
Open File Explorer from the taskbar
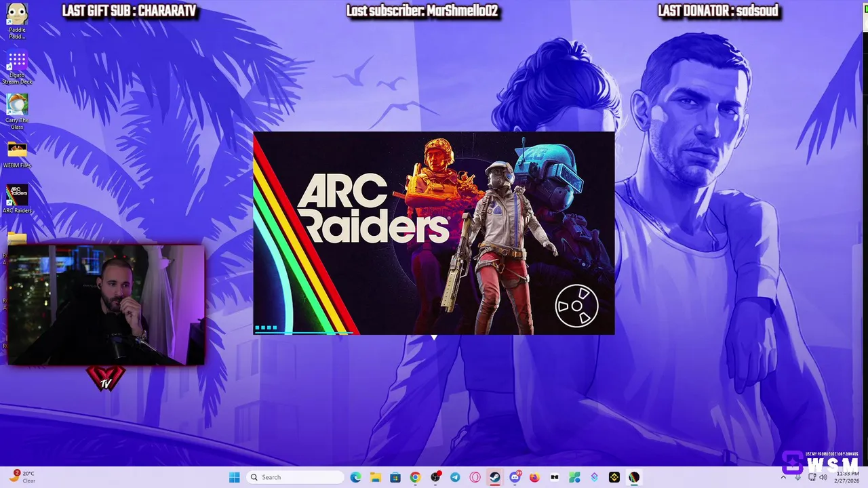pos(375,477)
